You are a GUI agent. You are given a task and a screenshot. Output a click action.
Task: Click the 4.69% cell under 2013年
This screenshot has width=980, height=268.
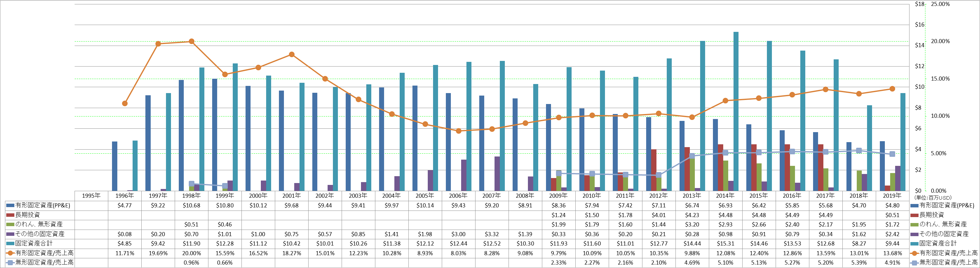click(x=692, y=263)
